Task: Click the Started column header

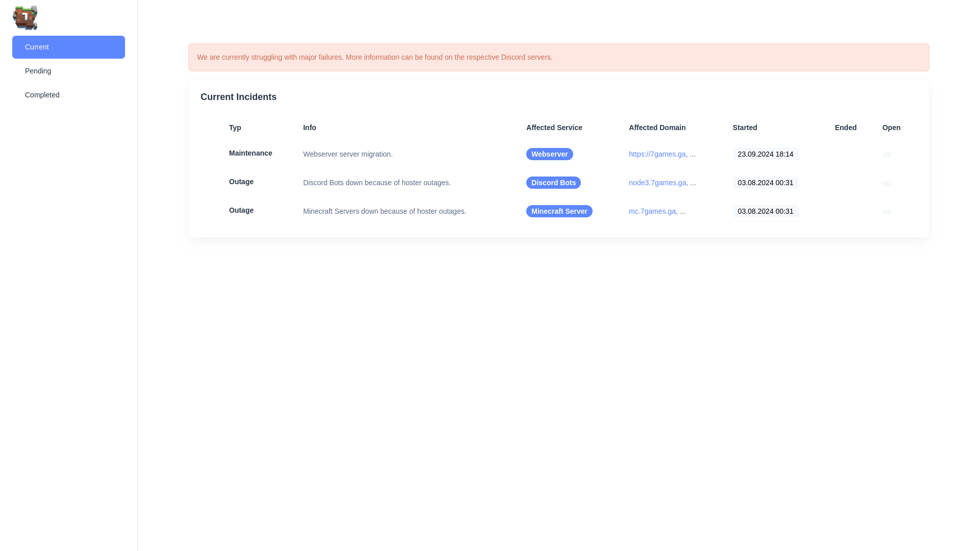Action: pyautogui.click(x=745, y=128)
